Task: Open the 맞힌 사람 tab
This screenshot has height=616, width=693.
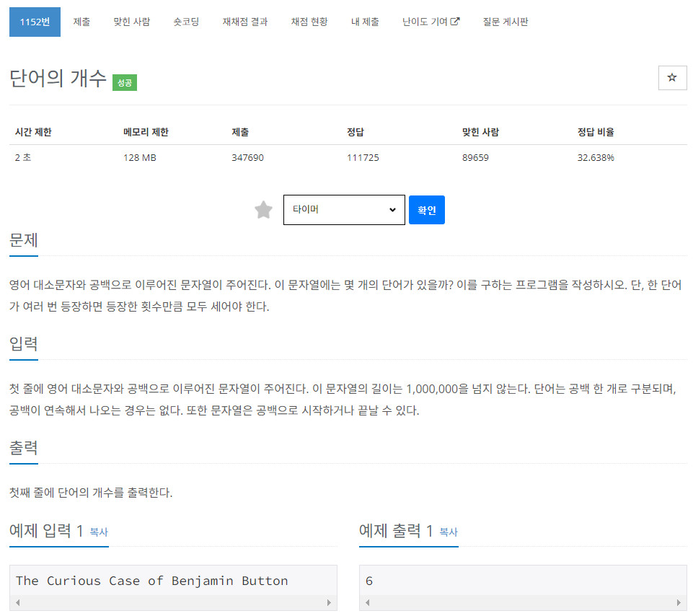Action: pos(132,22)
